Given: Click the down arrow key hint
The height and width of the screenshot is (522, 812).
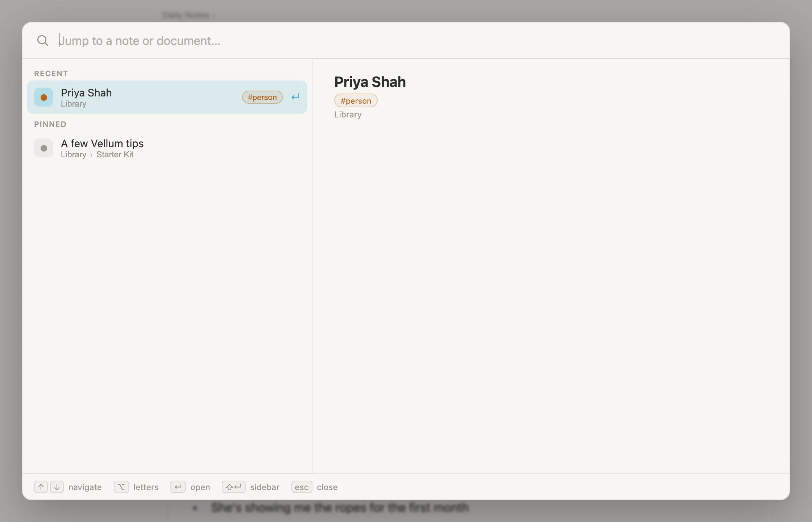Looking at the screenshot, I should 57,487.
